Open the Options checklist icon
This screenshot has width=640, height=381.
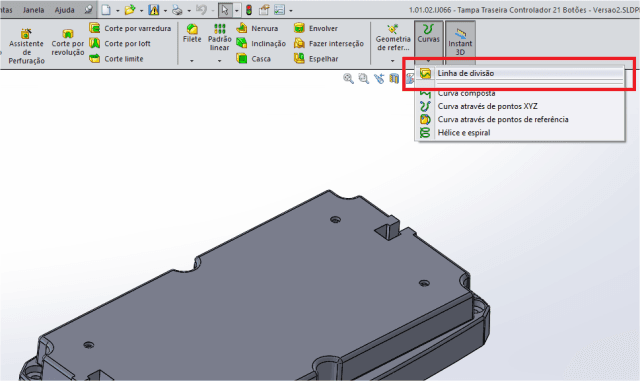pos(279,10)
